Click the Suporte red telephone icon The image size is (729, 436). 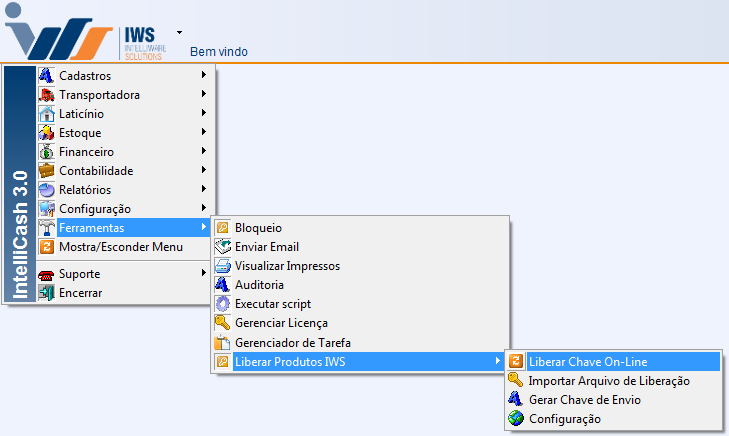(x=46, y=274)
